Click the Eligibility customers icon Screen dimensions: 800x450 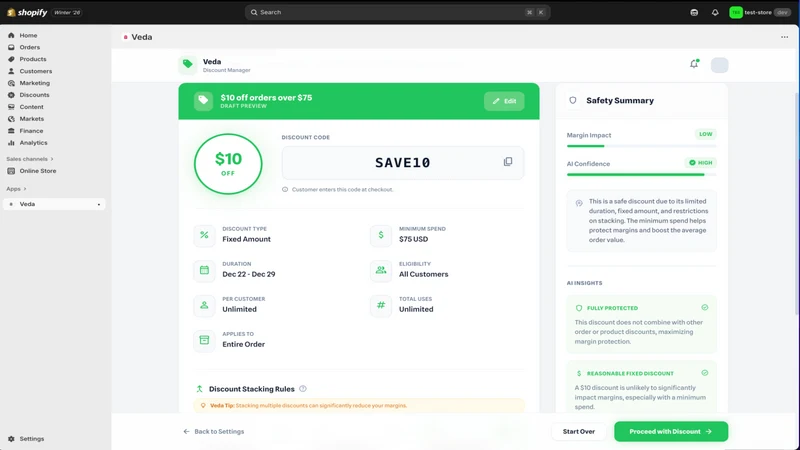(x=381, y=270)
